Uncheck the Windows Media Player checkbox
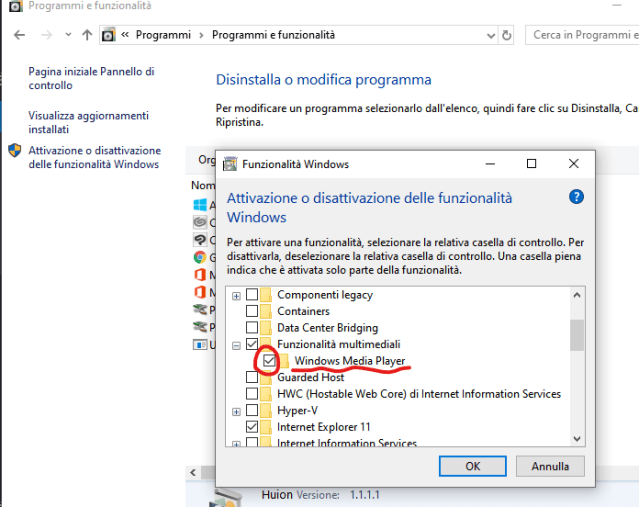Image resolution: width=639 pixels, height=507 pixels. [x=268, y=361]
